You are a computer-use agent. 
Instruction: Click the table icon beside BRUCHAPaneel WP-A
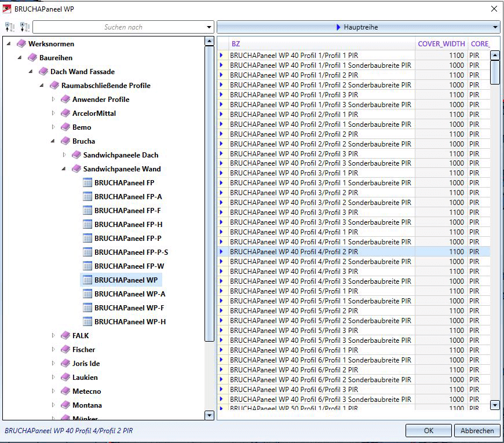tap(87, 294)
